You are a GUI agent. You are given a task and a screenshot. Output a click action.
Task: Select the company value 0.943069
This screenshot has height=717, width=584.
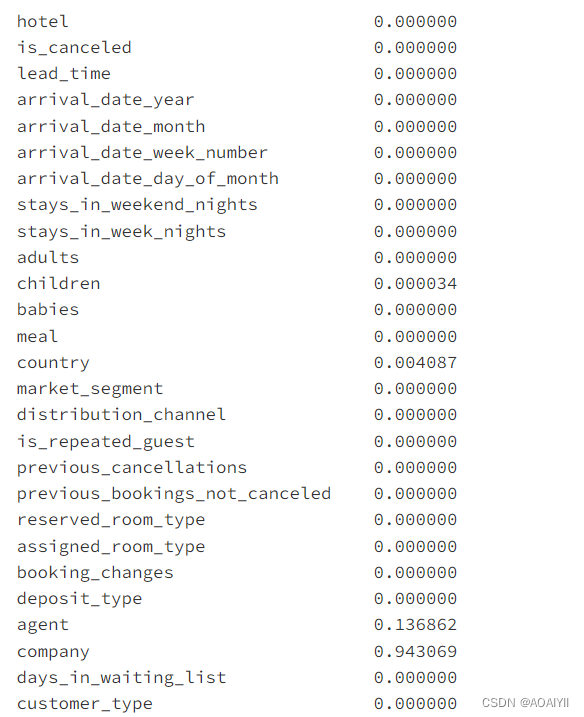pyautogui.click(x=415, y=652)
